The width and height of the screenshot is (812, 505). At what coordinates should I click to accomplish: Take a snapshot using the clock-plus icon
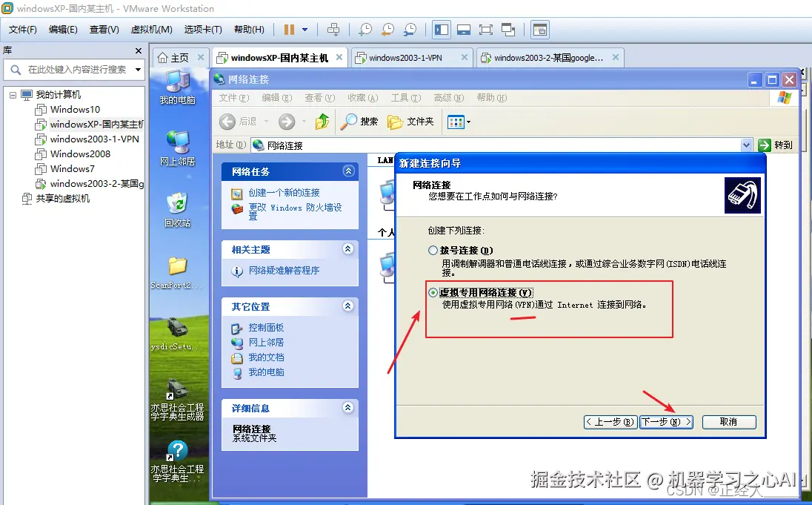(365, 30)
